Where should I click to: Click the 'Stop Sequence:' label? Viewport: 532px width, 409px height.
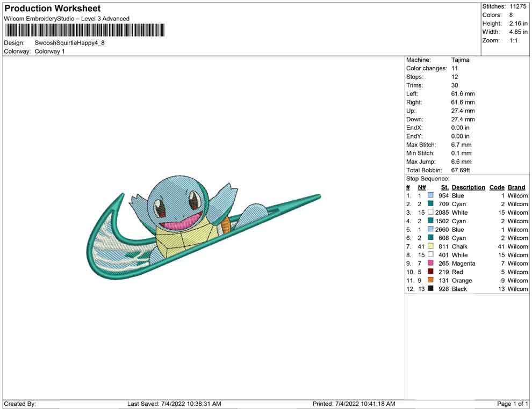428,179
